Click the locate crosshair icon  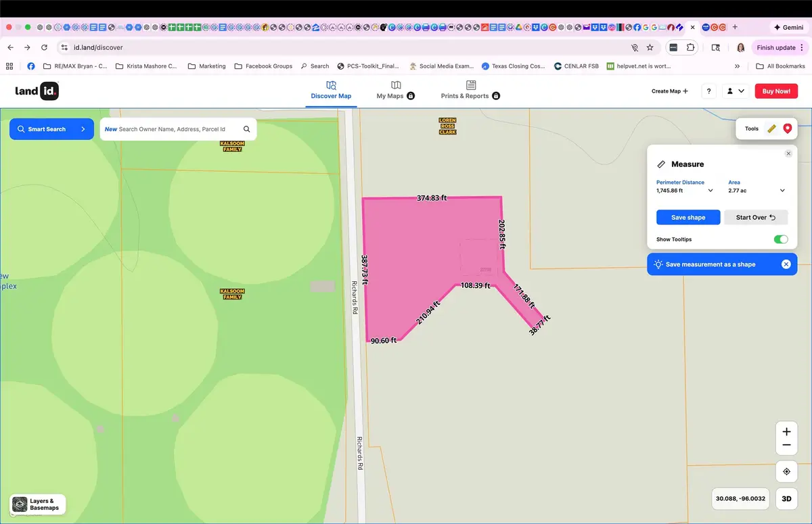click(786, 471)
